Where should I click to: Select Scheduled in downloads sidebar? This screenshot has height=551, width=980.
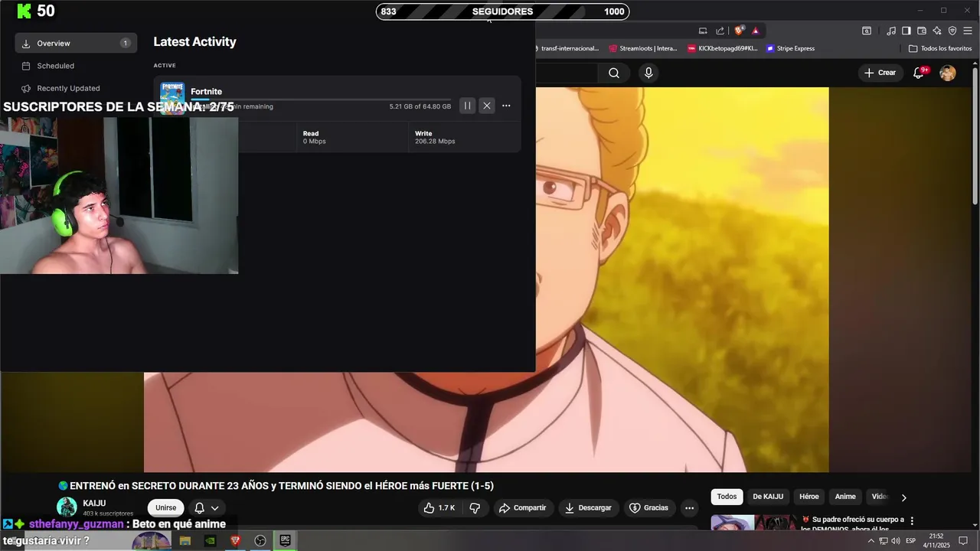coord(55,66)
